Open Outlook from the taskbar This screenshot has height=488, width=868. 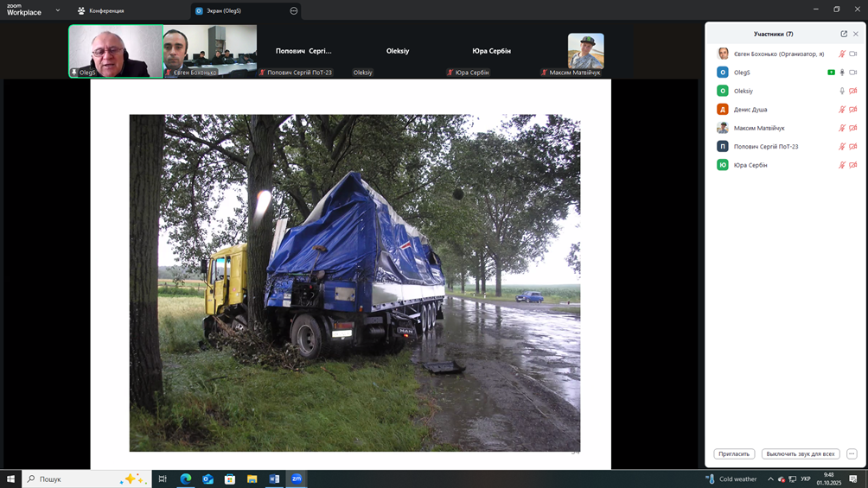(x=207, y=478)
